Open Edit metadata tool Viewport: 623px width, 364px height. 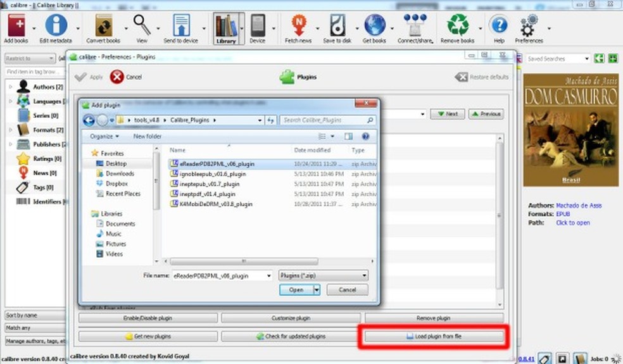[56, 25]
